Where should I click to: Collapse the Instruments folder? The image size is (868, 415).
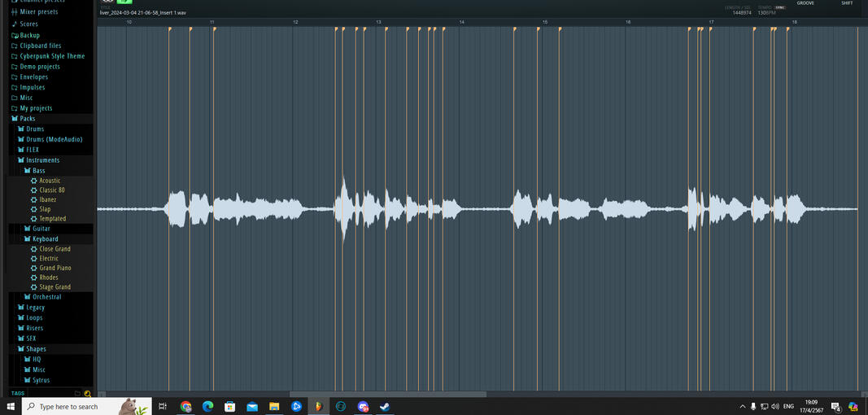click(x=42, y=160)
